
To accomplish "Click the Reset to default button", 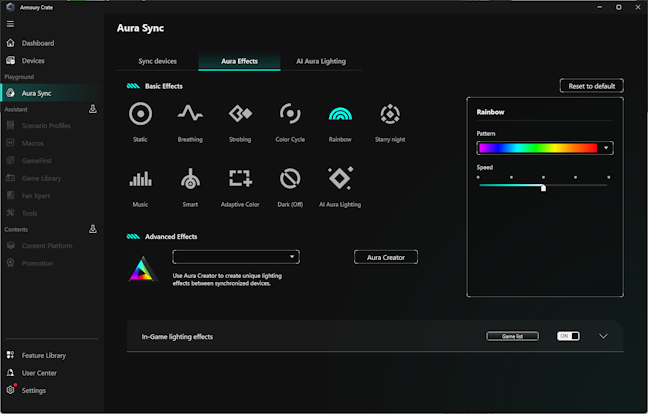I will point(592,86).
